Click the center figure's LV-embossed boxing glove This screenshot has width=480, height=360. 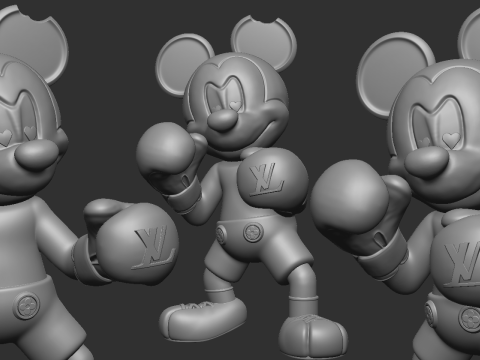[x=272, y=181]
